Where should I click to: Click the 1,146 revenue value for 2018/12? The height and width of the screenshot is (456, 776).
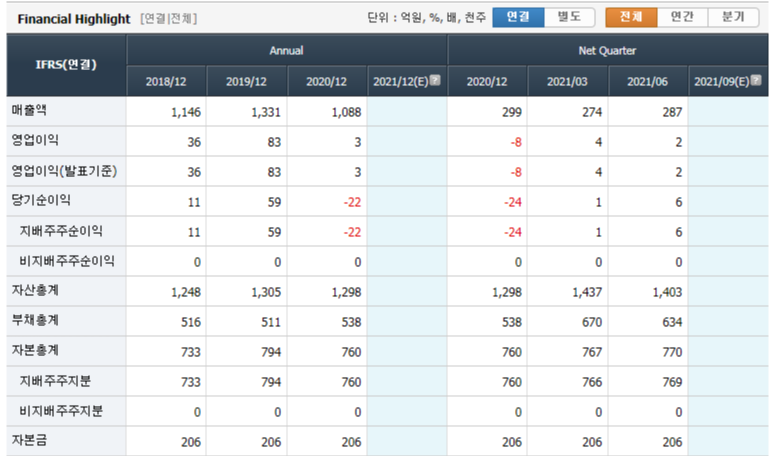click(x=186, y=112)
